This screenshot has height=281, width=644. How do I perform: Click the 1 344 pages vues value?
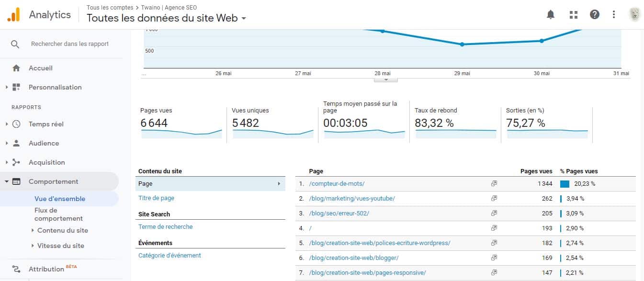(x=545, y=183)
